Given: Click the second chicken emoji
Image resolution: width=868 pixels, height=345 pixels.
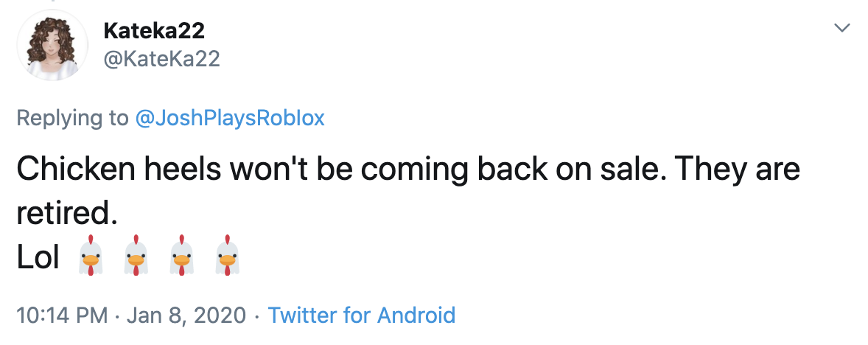Looking at the screenshot, I should (x=135, y=257).
